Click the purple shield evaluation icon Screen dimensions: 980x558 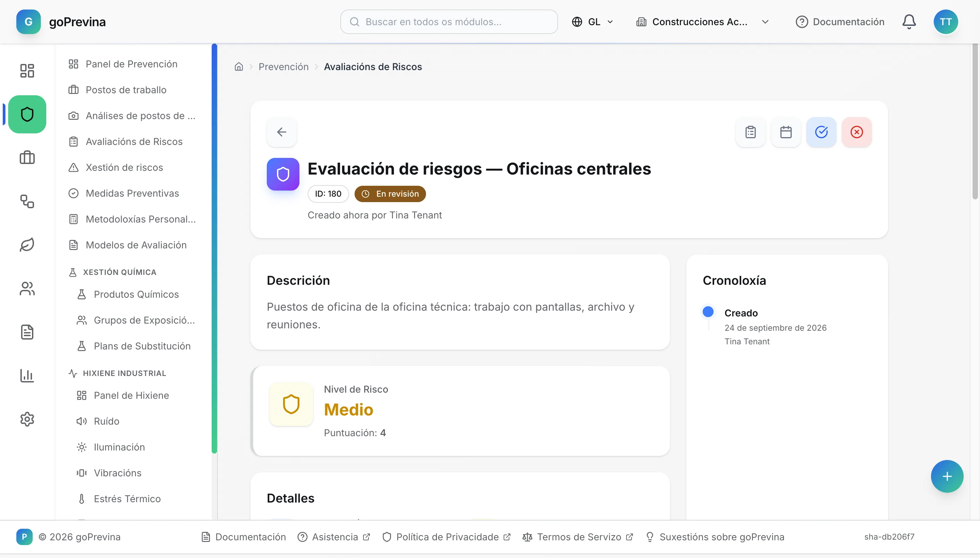click(x=283, y=174)
